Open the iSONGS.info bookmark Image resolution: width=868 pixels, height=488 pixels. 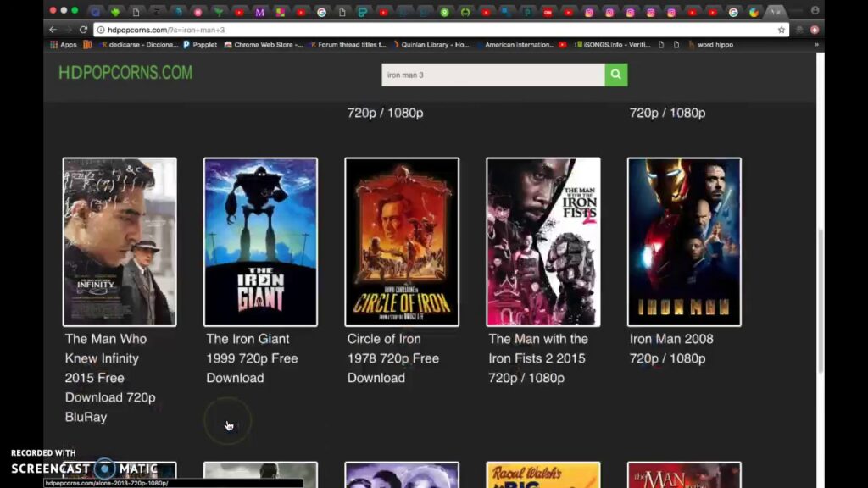pyautogui.click(x=613, y=45)
